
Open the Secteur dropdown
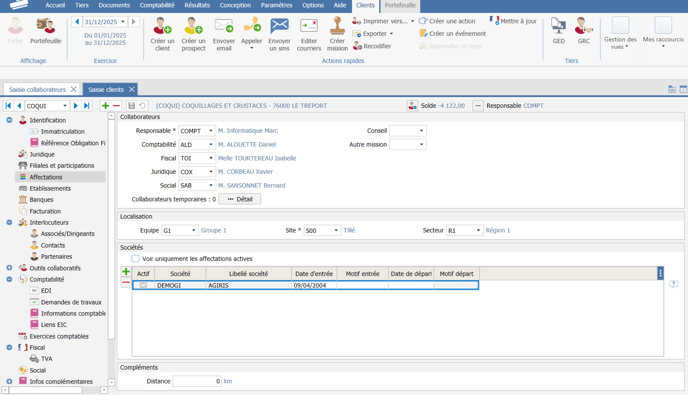478,230
